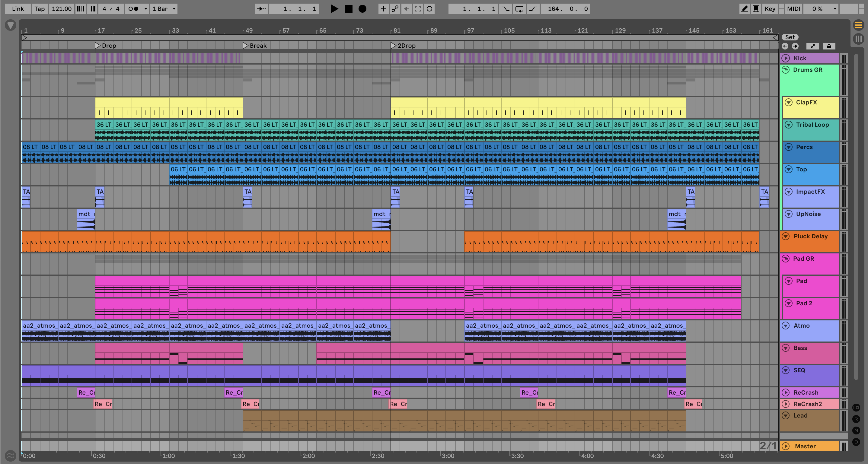Screen dimensions: 868x464
Task: Toggle the Arrangement Loop switch
Action: tap(519, 9)
